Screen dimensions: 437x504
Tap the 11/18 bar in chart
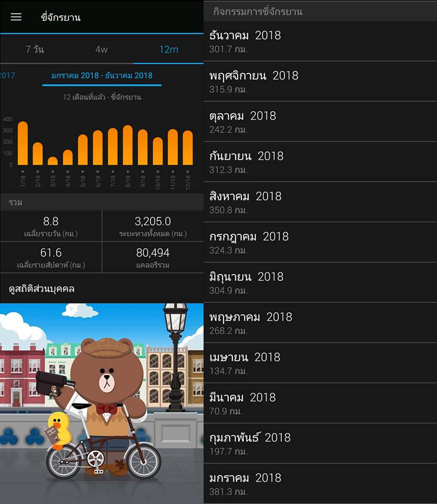point(173,147)
